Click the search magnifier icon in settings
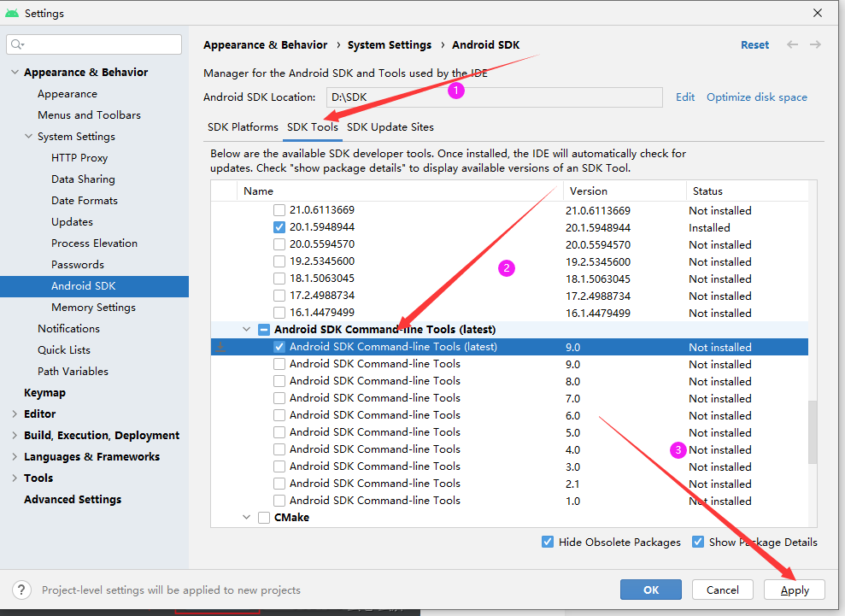Viewport: 845px width, 616px height. click(18, 44)
